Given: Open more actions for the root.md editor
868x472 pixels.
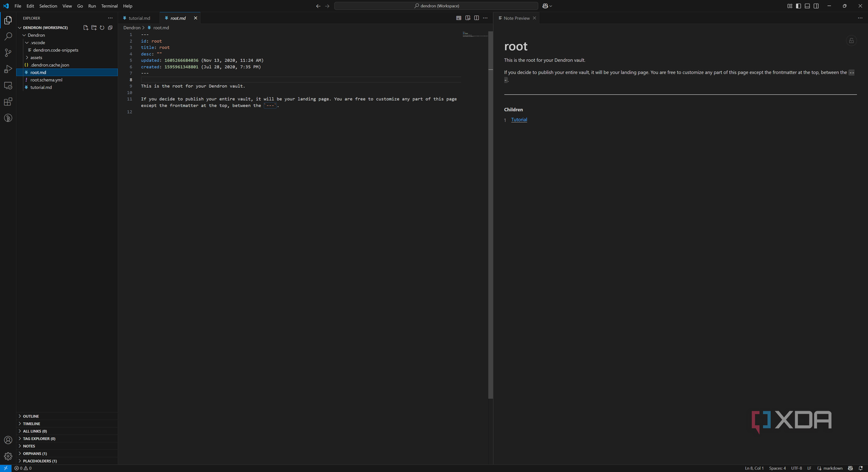Looking at the screenshot, I should (x=485, y=18).
